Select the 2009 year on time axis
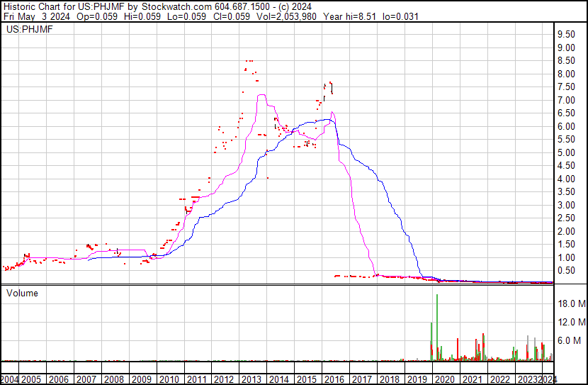Viewport: 588px width, 385px height. [x=142, y=380]
